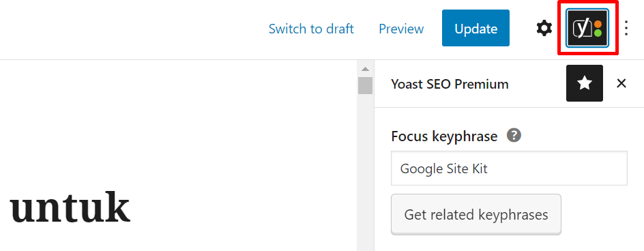644x251 pixels.
Task: Click the orange readability dot in Yoast icon
Action: [598, 23]
